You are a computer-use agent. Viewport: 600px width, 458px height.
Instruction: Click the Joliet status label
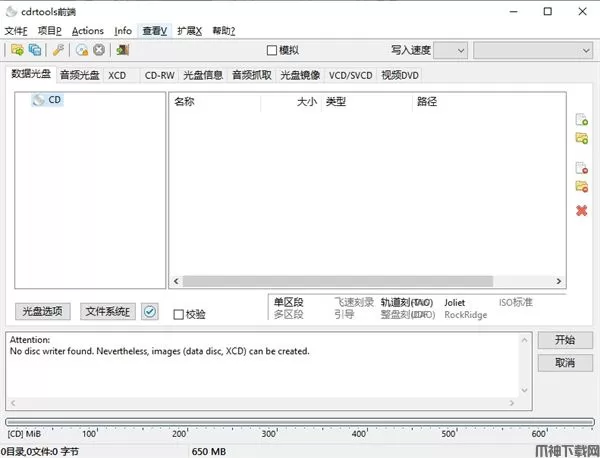[x=455, y=303]
